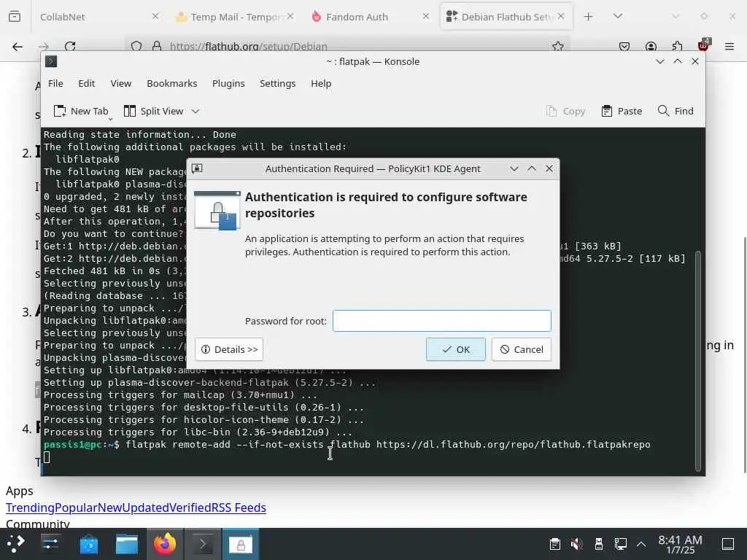Open the KDE application launcher
Screen dimensions: 747x560
(16, 543)
